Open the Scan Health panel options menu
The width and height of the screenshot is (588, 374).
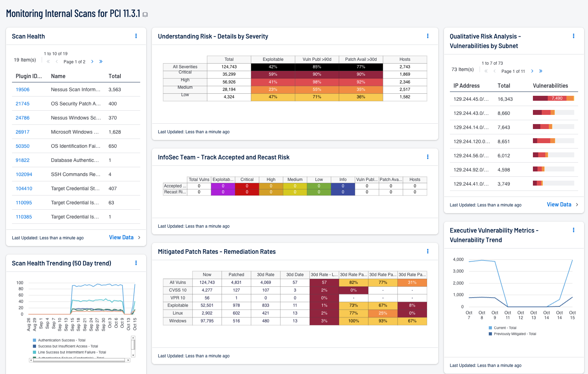point(136,36)
